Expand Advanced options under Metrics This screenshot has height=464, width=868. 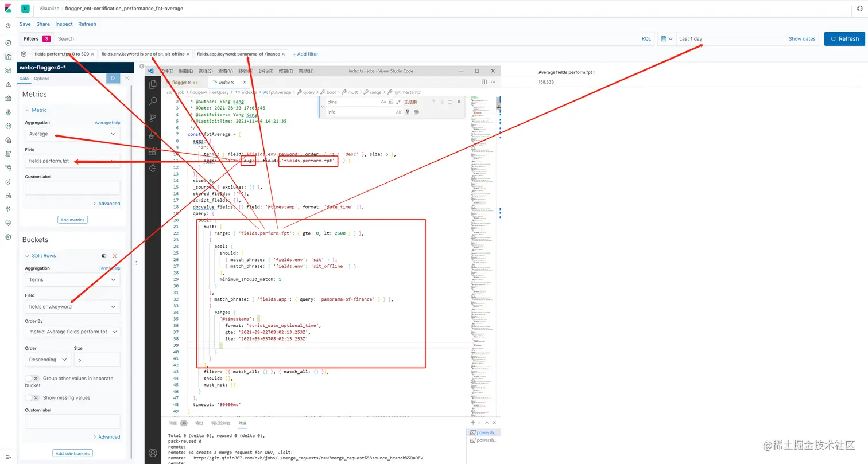click(107, 204)
